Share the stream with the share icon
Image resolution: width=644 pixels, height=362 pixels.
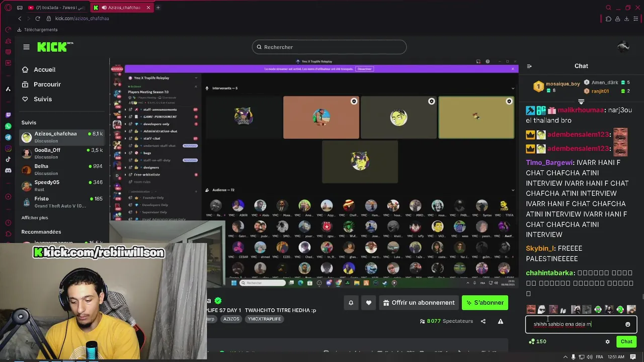pyautogui.click(x=483, y=321)
